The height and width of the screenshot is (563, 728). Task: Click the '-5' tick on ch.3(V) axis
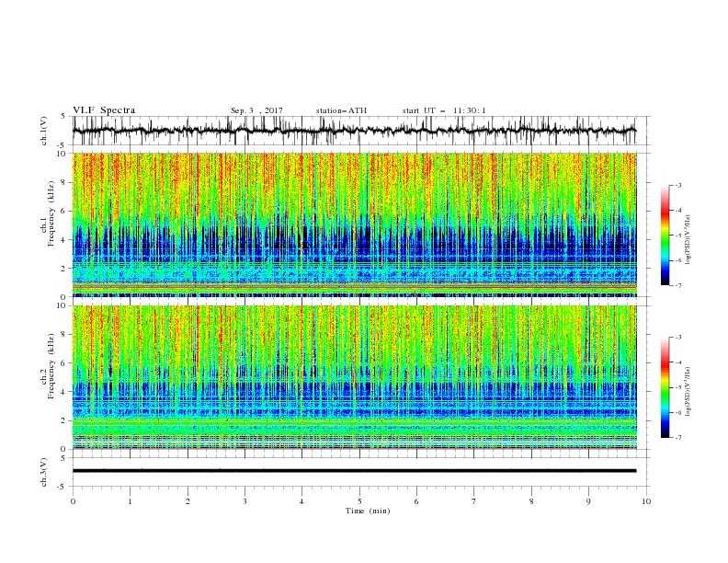[63, 487]
